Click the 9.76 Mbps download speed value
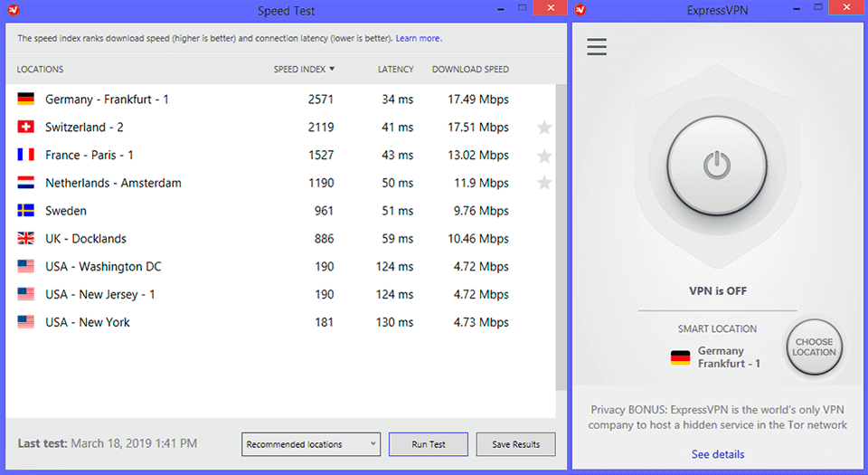This screenshot has width=868, height=475. (481, 211)
